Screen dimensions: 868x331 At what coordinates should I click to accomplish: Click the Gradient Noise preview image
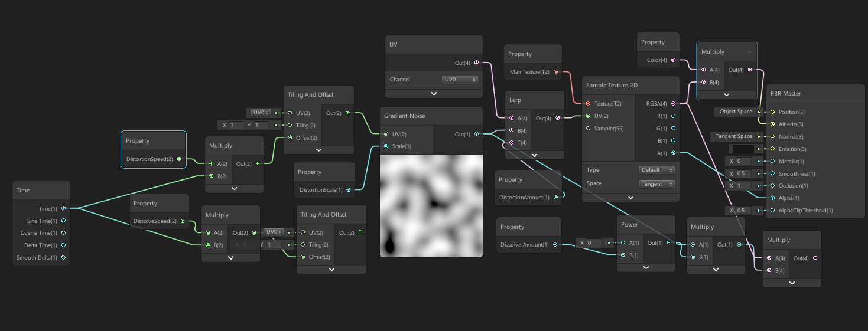click(x=431, y=205)
